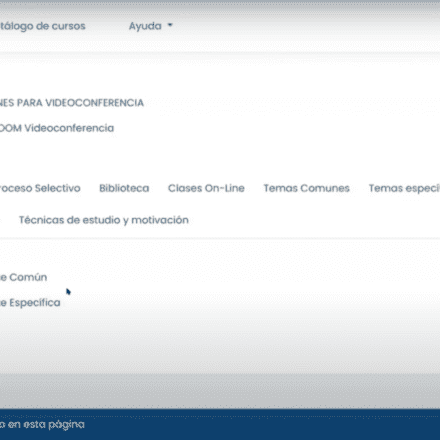440x440 pixels.
Task: Go to the Temas Comunes tab
Action: click(x=306, y=188)
